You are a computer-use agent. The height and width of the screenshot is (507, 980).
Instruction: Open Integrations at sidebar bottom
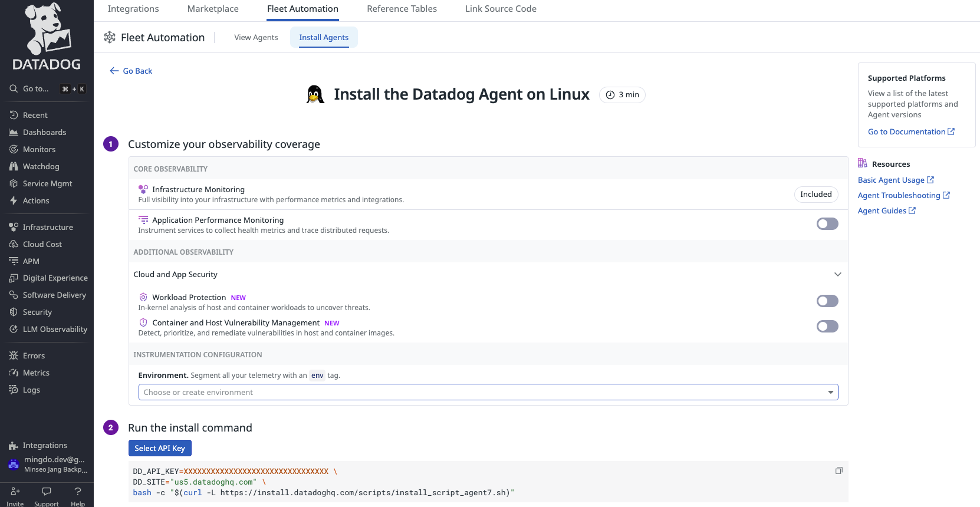45,445
